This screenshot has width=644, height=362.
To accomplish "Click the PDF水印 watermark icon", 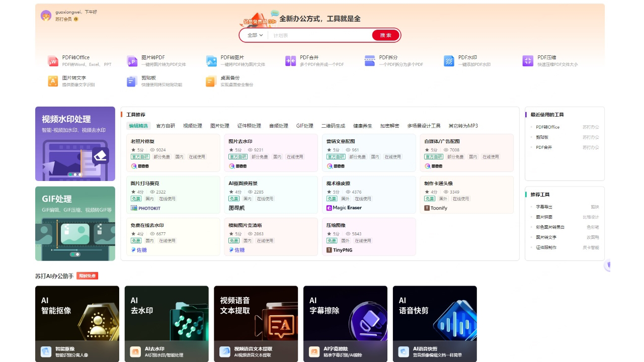I will coord(449,61).
